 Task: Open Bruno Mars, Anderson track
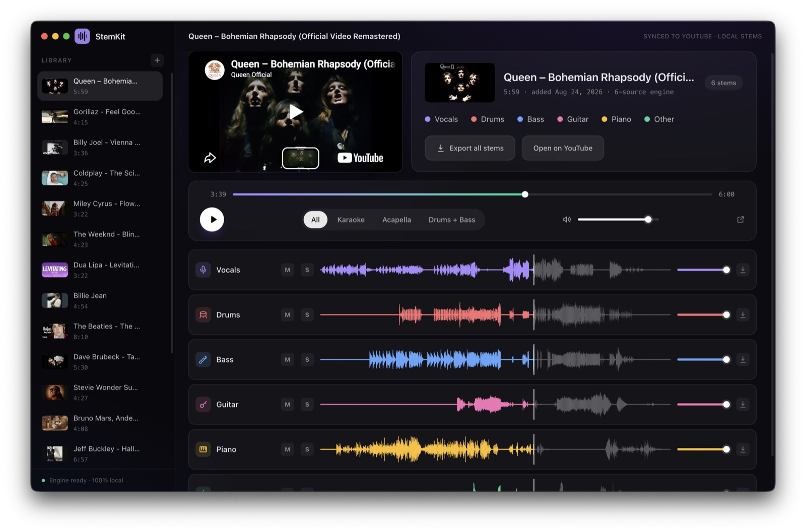(x=100, y=424)
